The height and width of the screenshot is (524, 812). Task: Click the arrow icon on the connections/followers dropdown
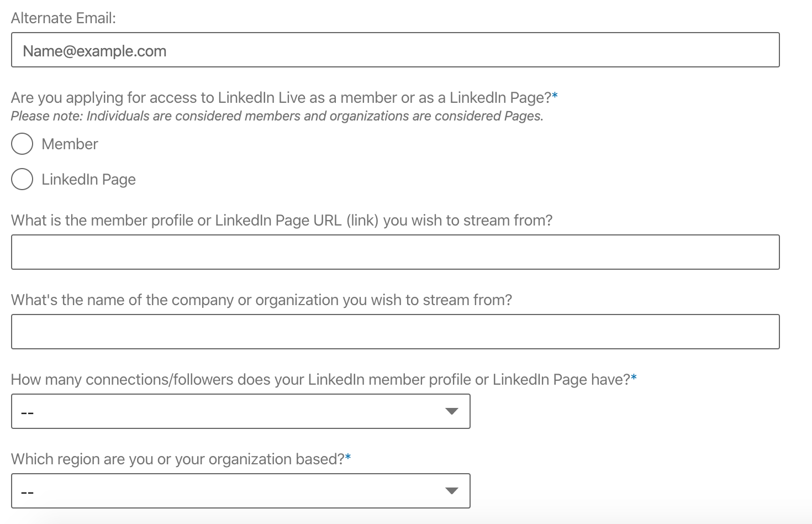pos(452,411)
